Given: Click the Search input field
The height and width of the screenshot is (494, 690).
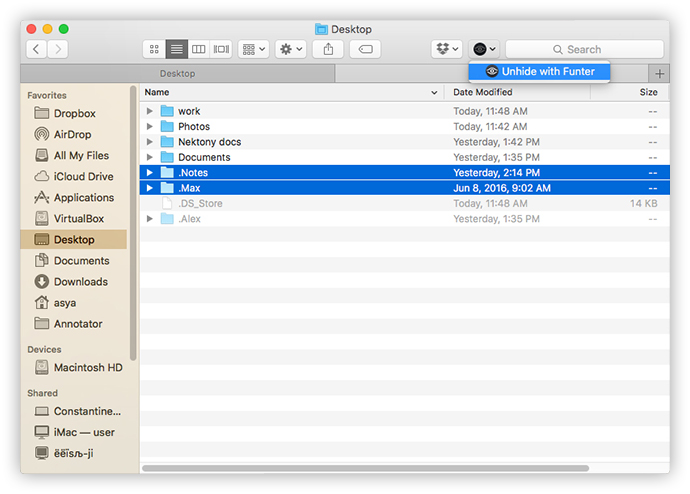Looking at the screenshot, I should coord(584,49).
